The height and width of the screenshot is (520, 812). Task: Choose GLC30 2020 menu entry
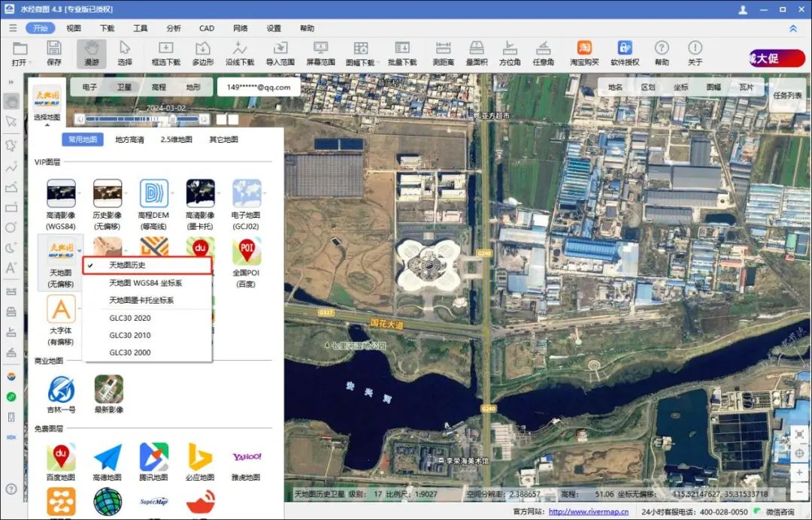click(x=147, y=318)
